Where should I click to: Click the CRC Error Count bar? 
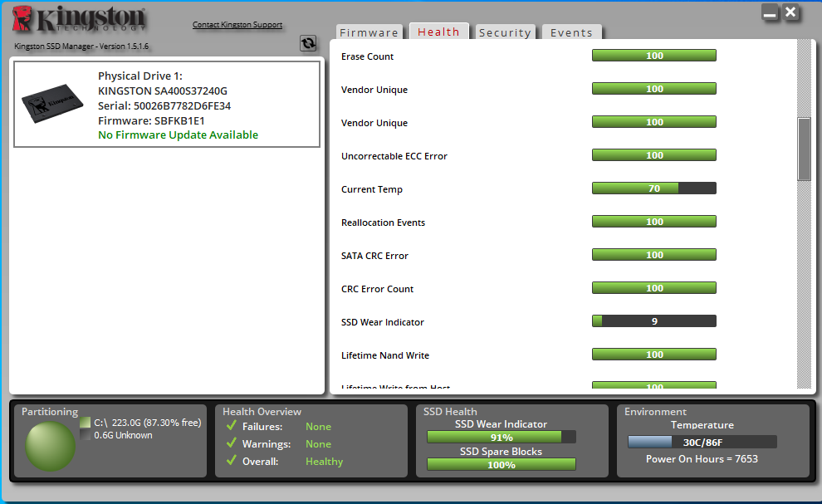click(654, 288)
